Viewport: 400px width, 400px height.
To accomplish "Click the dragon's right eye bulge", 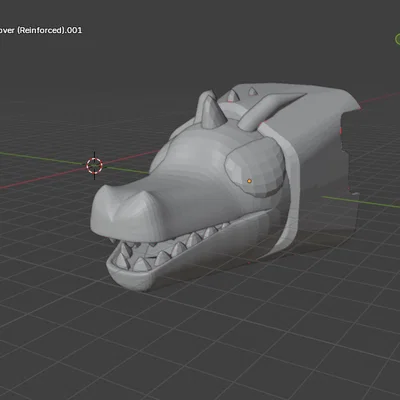I will coord(255,169).
